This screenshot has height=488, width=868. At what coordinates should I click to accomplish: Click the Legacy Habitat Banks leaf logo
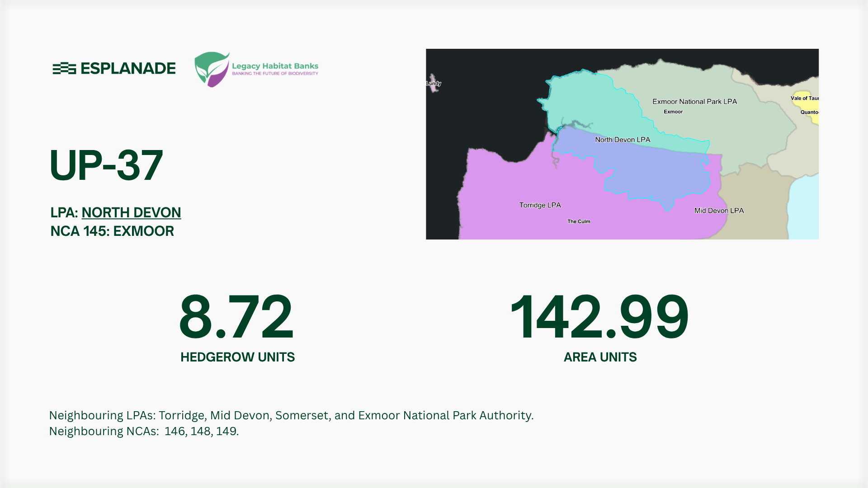pyautogui.click(x=212, y=69)
